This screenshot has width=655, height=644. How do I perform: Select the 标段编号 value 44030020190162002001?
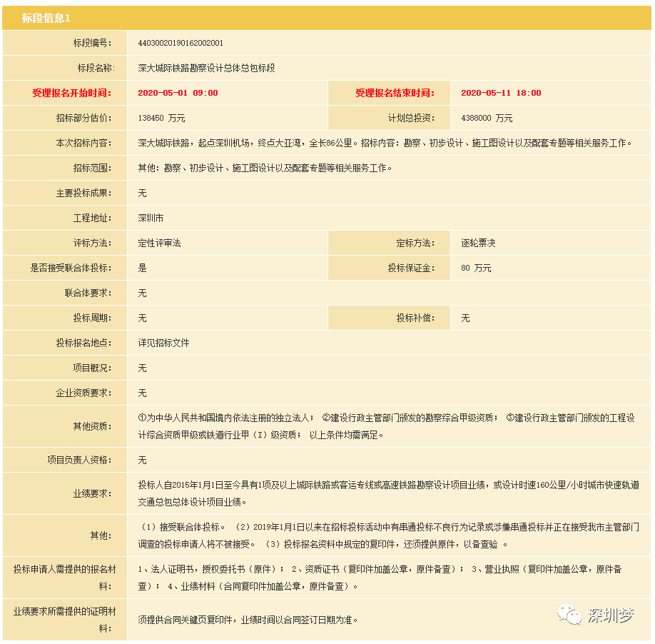tap(181, 43)
